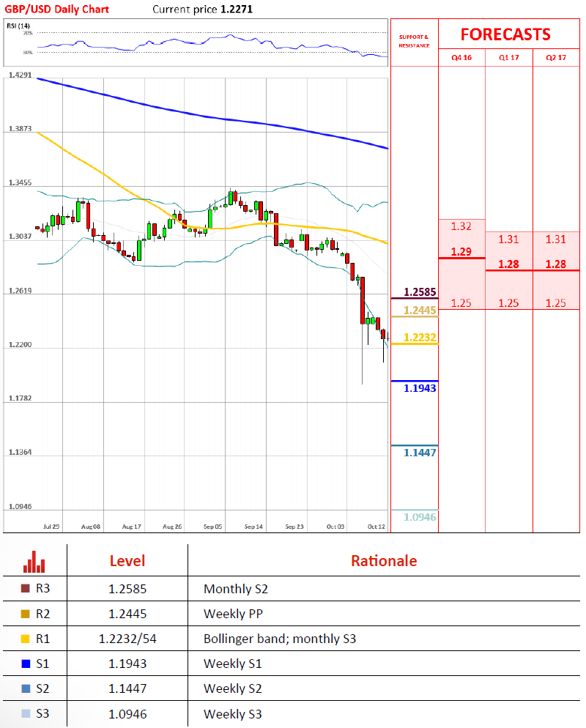Image resolution: width=586 pixels, height=728 pixels.
Task: Click the table level value 1.1447
Action: tap(127, 688)
